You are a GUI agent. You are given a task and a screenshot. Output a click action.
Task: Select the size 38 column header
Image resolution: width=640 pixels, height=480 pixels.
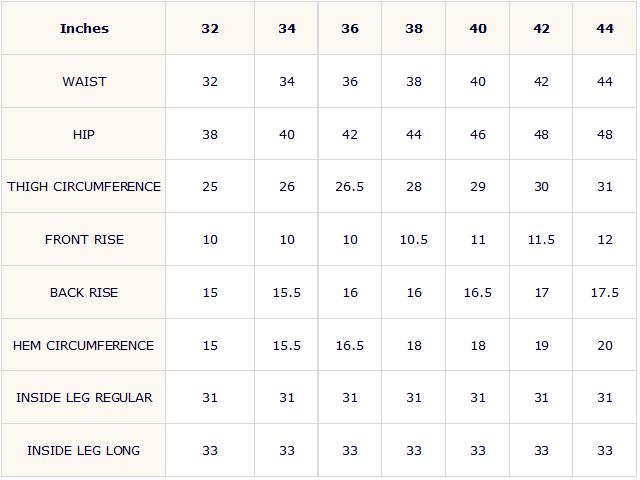point(414,28)
